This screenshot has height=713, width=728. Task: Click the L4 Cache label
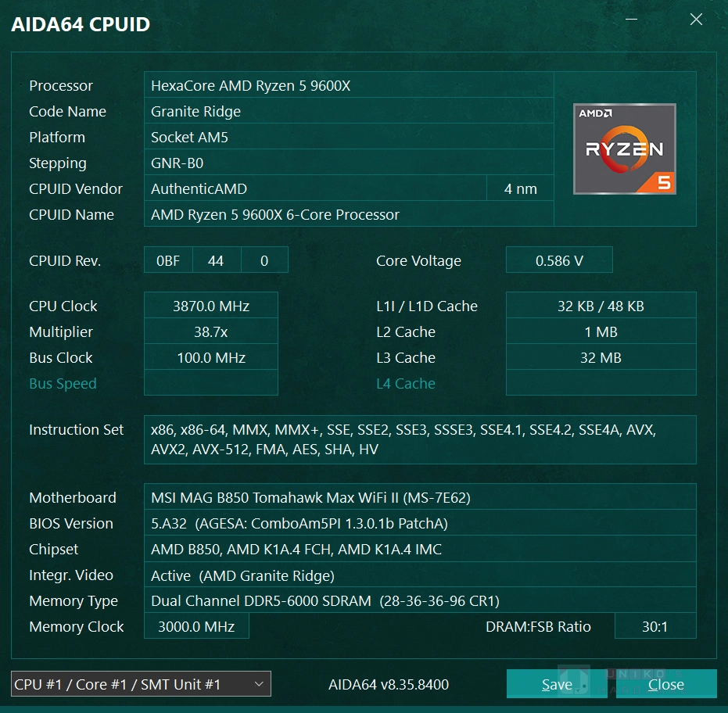point(406,383)
